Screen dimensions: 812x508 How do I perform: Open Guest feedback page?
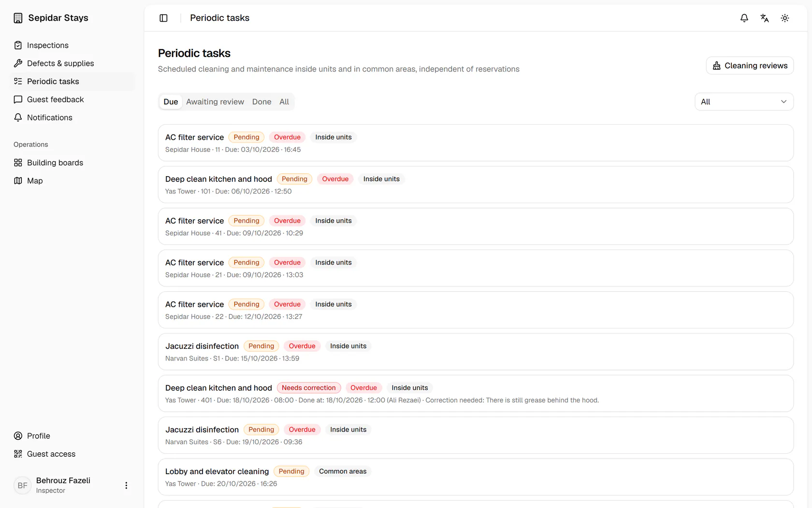(x=72, y=100)
